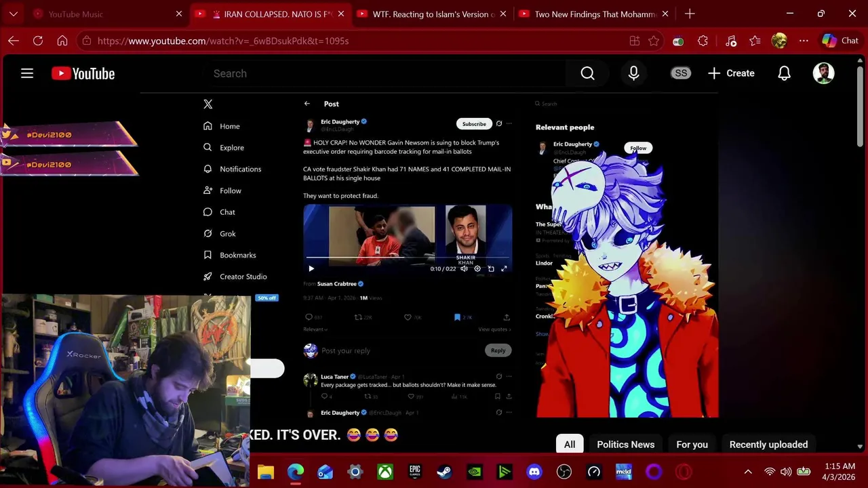Open the meld app on the taskbar
This screenshot has height=488, width=868.
tap(624, 472)
